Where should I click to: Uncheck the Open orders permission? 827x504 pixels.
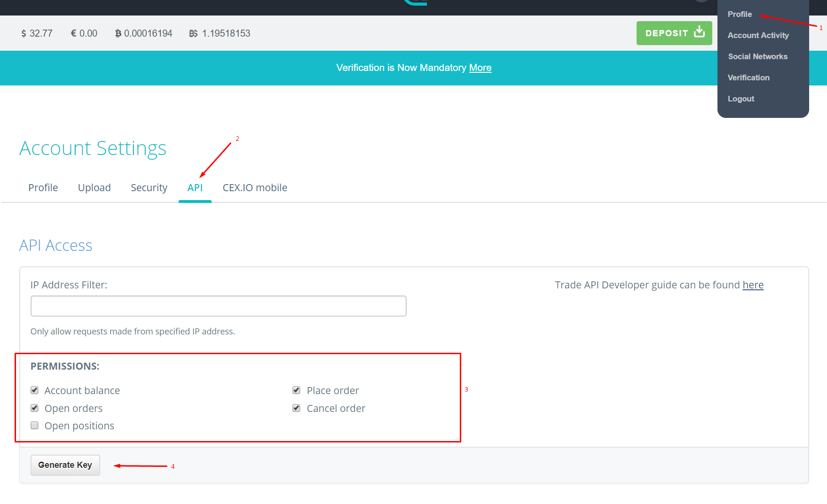[x=34, y=408]
